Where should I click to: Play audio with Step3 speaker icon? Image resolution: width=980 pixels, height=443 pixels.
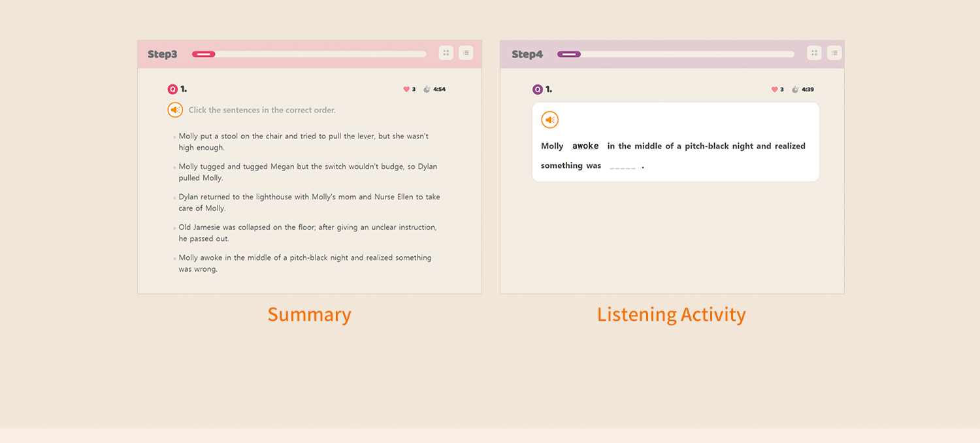175,110
